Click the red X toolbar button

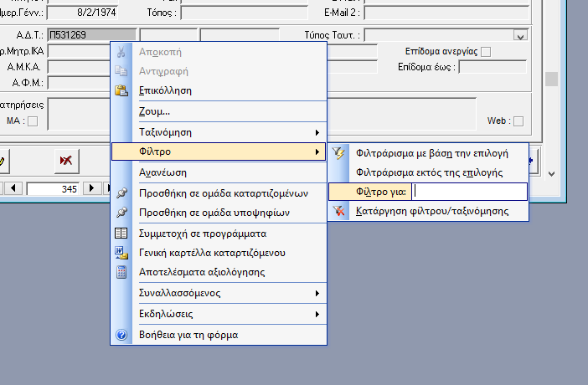65,159
